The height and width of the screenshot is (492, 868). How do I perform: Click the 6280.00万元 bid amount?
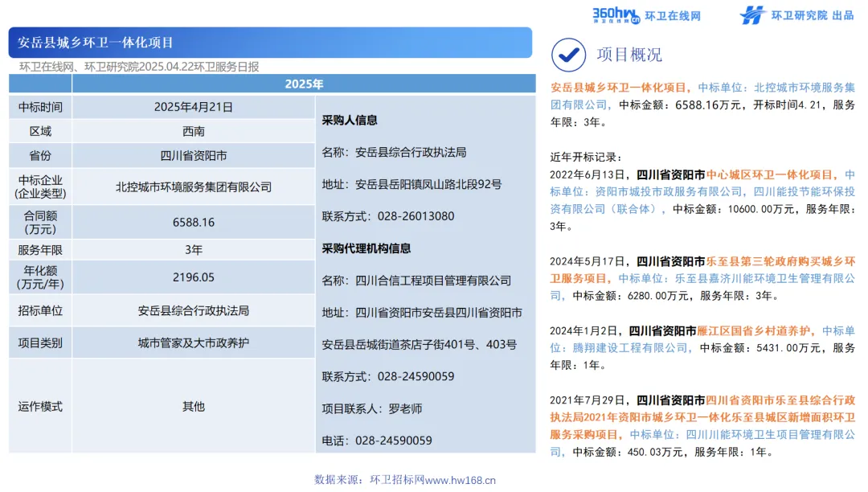(x=657, y=296)
